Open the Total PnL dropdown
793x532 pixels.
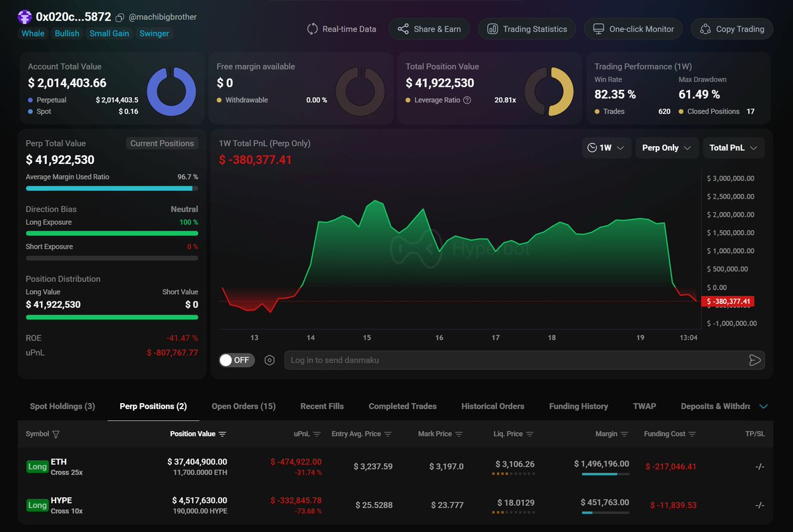tap(734, 147)
